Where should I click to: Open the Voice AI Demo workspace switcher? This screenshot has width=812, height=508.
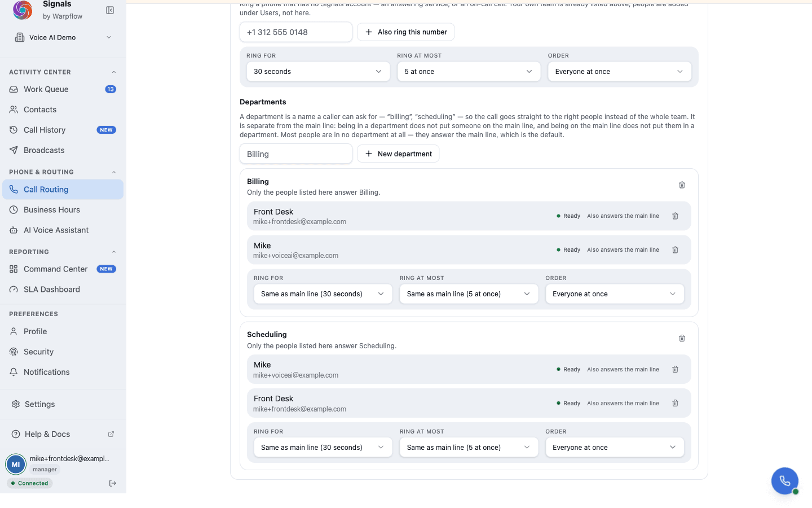point(63,37)
